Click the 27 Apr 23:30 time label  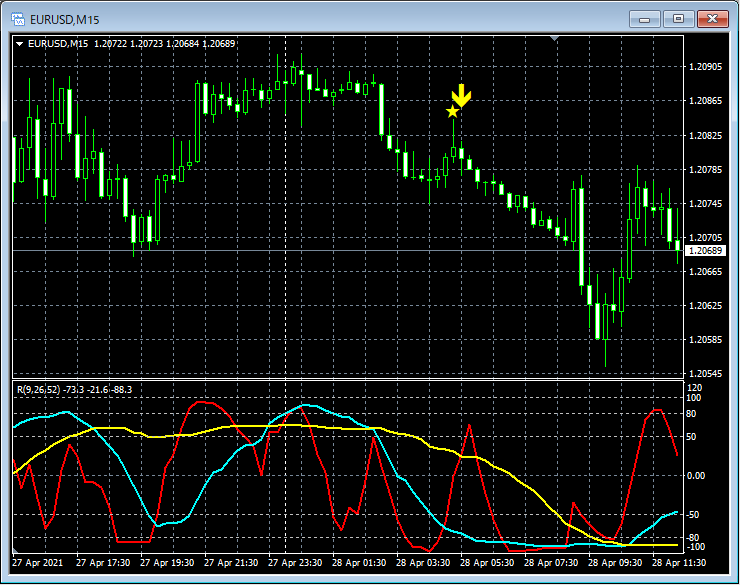(x=295, y=563)
